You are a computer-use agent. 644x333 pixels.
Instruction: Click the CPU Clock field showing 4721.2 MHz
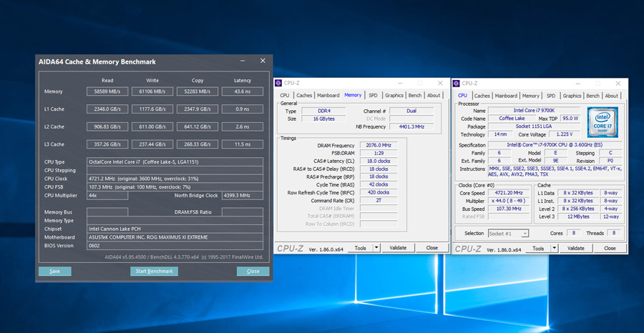[x=175, y=179]
